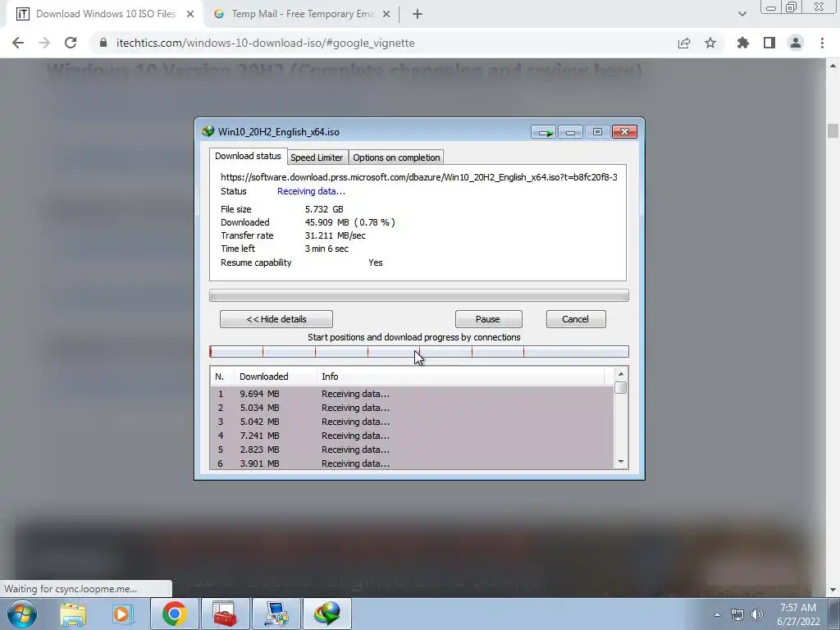Open the Internet Download Manager taskbar icon
Screen dimensions: 840x630
tap(327, 614)
